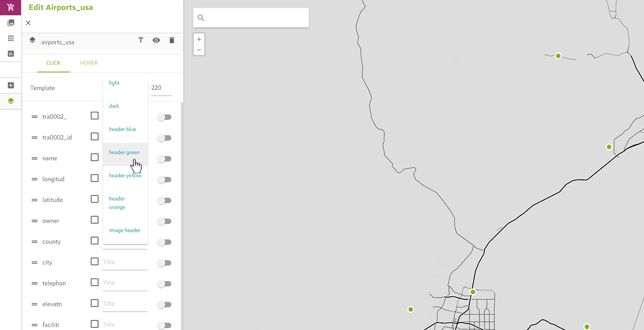Choose the header yellow template

[x=125, y=175]
